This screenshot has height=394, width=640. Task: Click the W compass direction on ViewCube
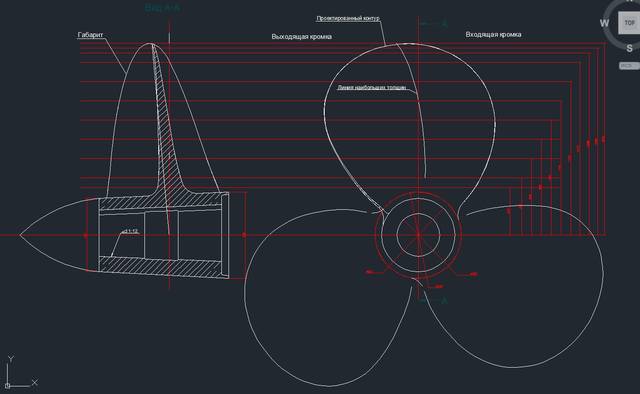[x=604, y=23]
